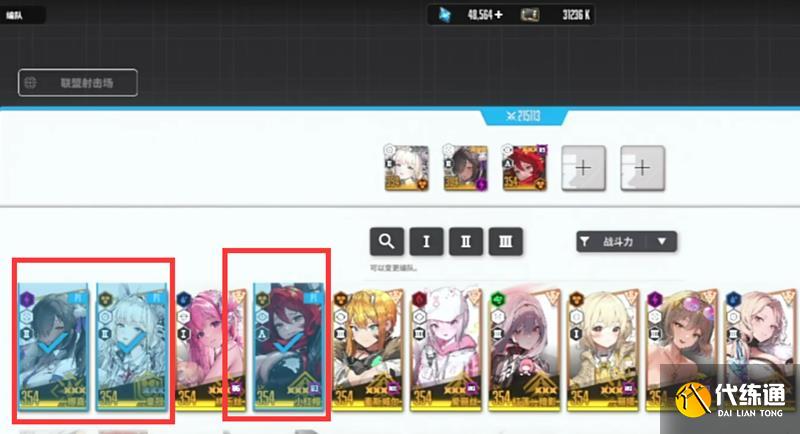Remove the red-haired unit from squad slot three
800x434 pixels.
click(524, 168)
